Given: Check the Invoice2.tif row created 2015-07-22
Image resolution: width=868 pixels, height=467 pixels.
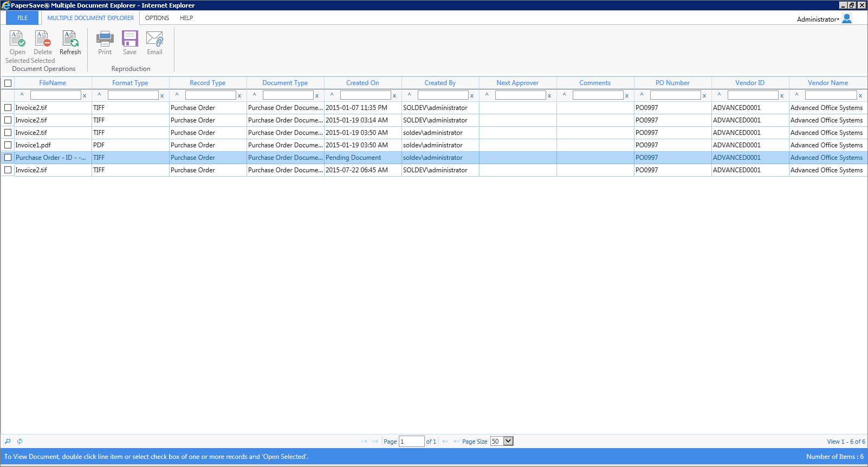Looking at the screenshot, I should pyautogui.click(x=8, y=170).
